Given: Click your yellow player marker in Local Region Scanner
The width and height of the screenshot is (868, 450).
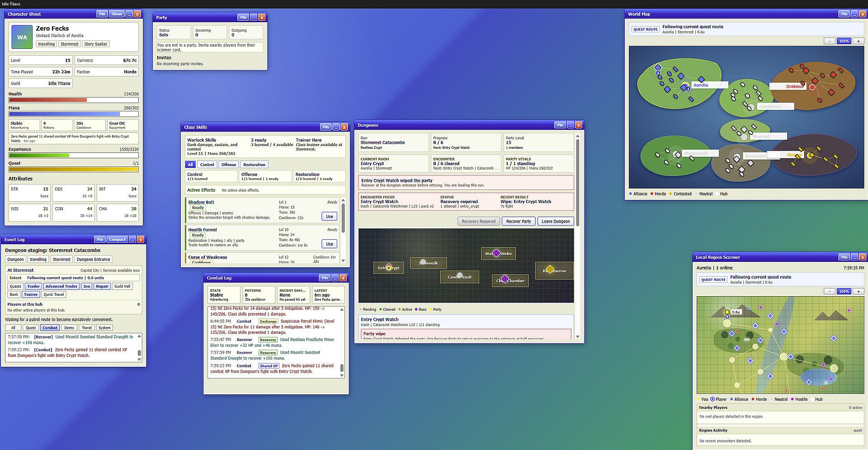Looking at the screenshot, I should coord(727,312).
